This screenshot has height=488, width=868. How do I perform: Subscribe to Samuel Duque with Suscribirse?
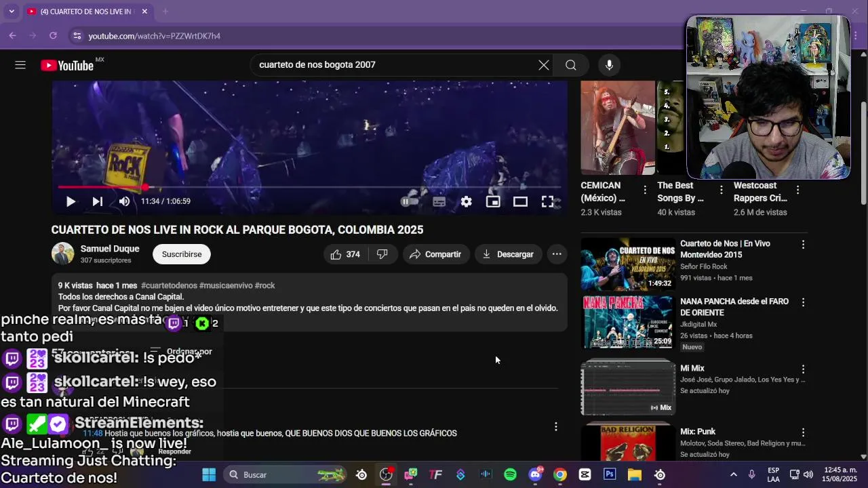tap(182, 254)
